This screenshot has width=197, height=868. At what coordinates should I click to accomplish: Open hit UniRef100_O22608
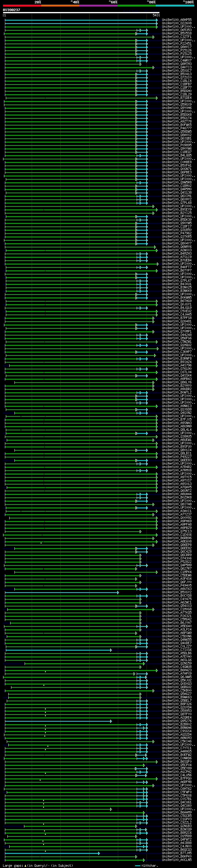point(177,23)
